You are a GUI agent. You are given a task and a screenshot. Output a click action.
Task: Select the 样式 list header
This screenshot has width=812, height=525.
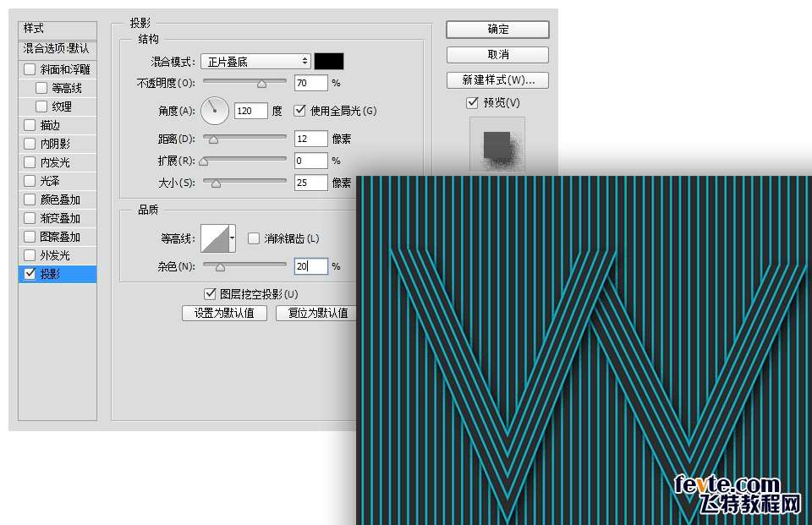pyautogui.click(x=58, y=29)
